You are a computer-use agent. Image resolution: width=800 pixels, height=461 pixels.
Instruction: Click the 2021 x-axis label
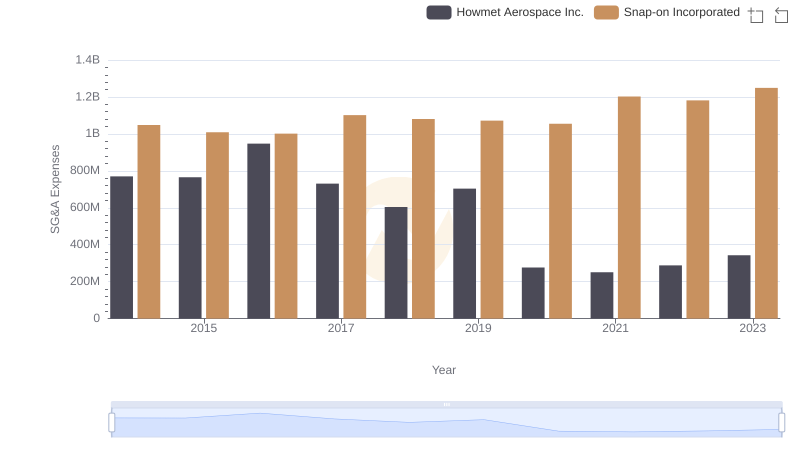tap(615, 328)
